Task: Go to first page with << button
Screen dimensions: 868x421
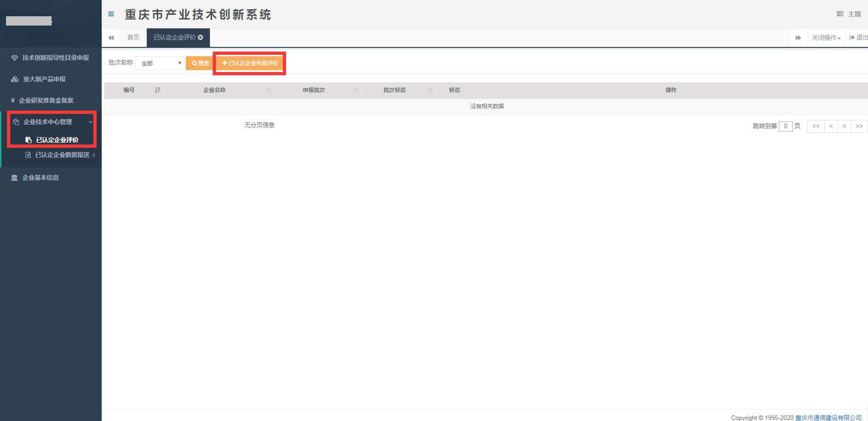Action: click(x=816, y=126)
